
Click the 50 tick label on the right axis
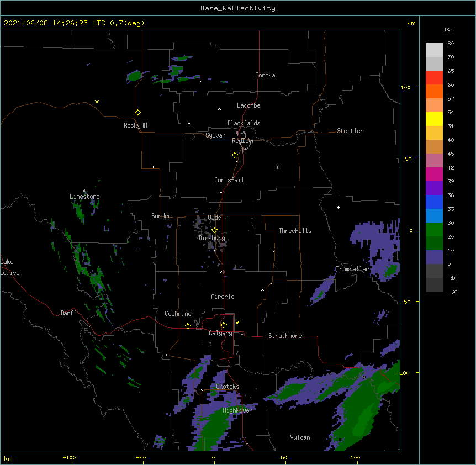[408, 158]
